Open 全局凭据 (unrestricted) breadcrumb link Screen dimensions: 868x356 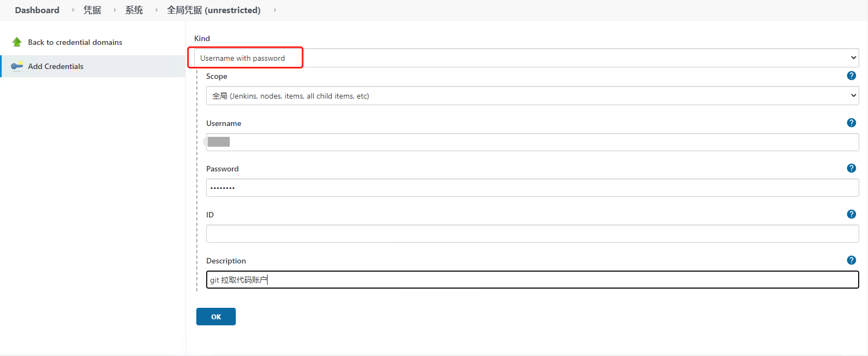tap(214, 10)
